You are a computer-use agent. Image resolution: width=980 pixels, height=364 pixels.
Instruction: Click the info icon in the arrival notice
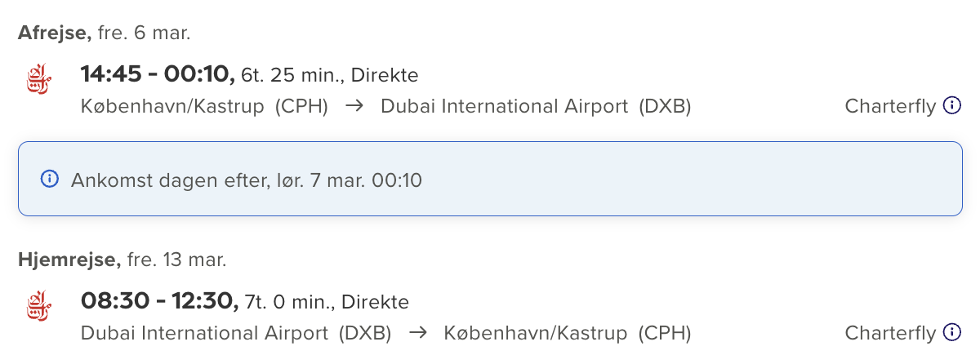tap(50, 180)
